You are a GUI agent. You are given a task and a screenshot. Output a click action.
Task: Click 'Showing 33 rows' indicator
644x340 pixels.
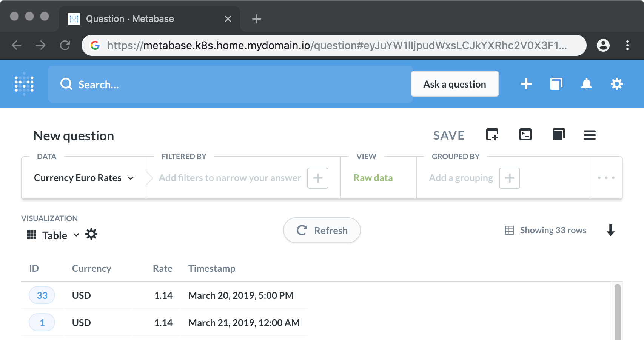pyautogui.click(x=545, y=230)
